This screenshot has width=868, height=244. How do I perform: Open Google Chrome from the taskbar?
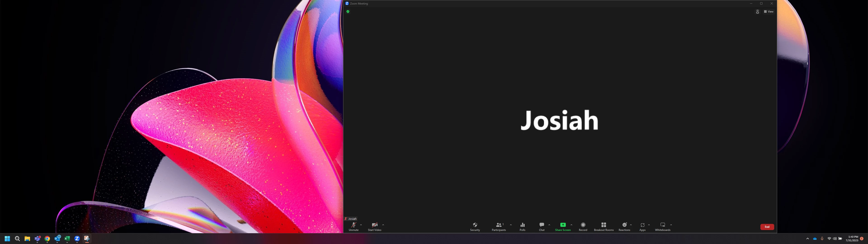tap(47, 239)
